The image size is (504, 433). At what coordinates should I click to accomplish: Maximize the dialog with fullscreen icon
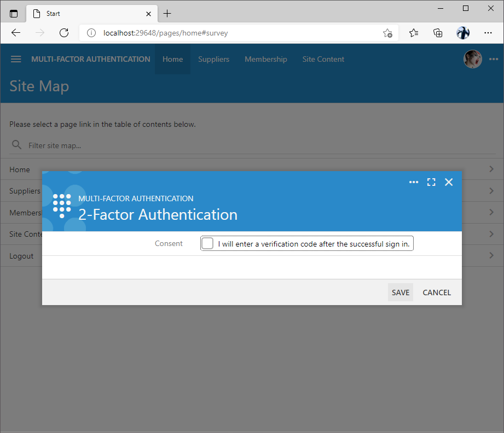coord(431,182)
